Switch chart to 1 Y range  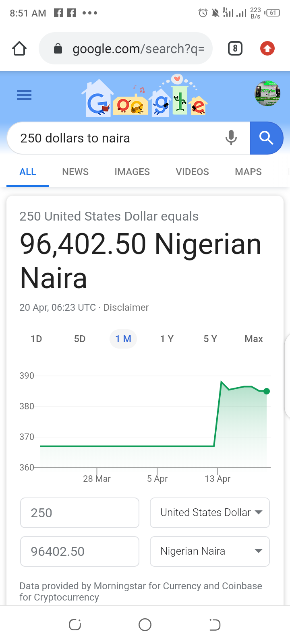(167, 339)
